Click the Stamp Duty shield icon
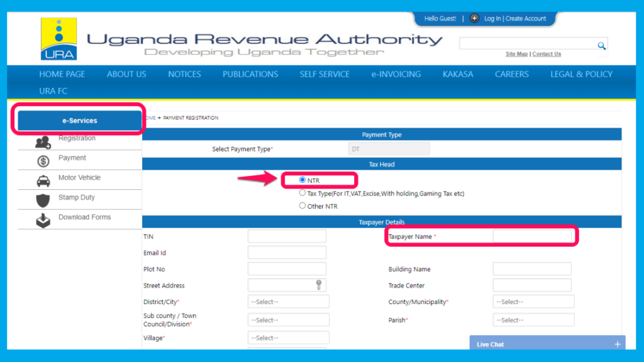The width and height of the screenshot is (644, 362). click(43, 200)
